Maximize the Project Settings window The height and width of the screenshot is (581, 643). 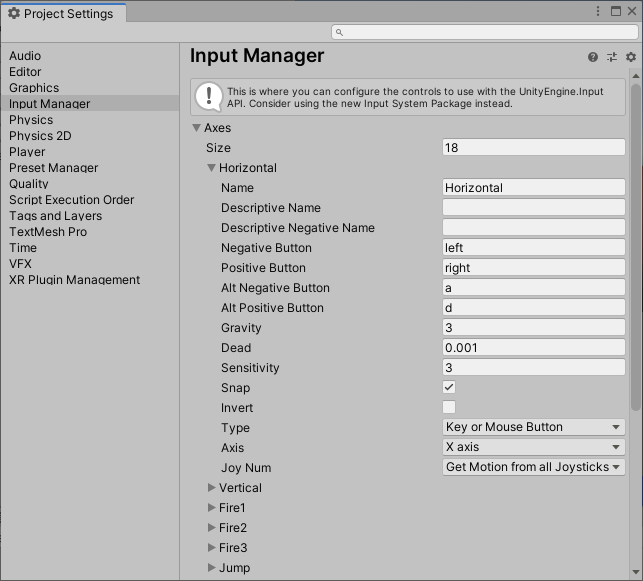[616, 11]
